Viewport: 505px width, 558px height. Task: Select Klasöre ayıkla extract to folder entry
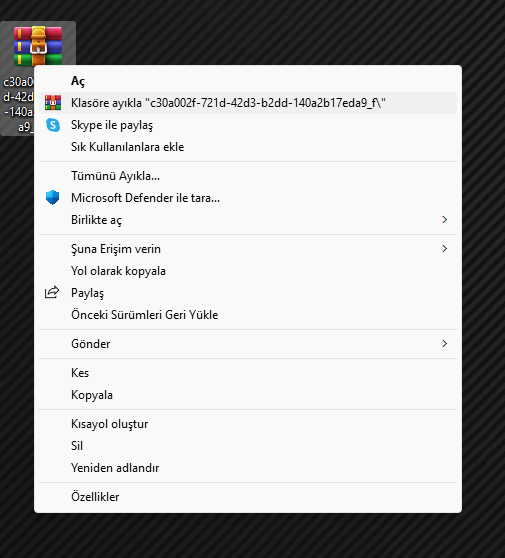tap(248, 103)
